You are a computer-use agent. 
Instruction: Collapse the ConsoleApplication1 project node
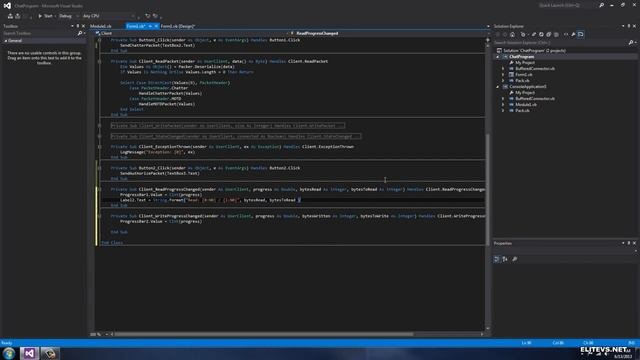498,87
